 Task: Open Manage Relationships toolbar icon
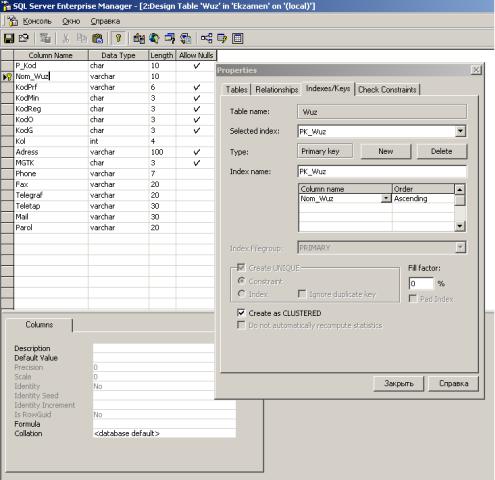click(206, 38)
